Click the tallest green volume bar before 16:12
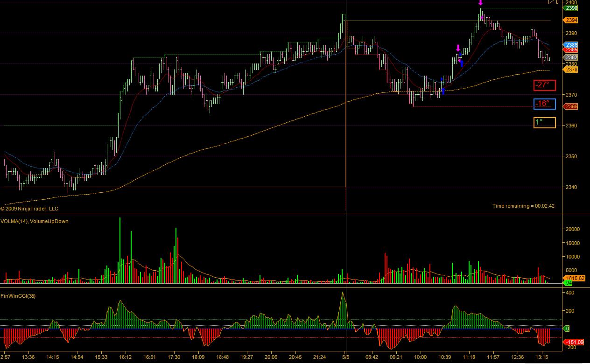Viewport: 590px width, 364px height. click(x=120, y=250)
